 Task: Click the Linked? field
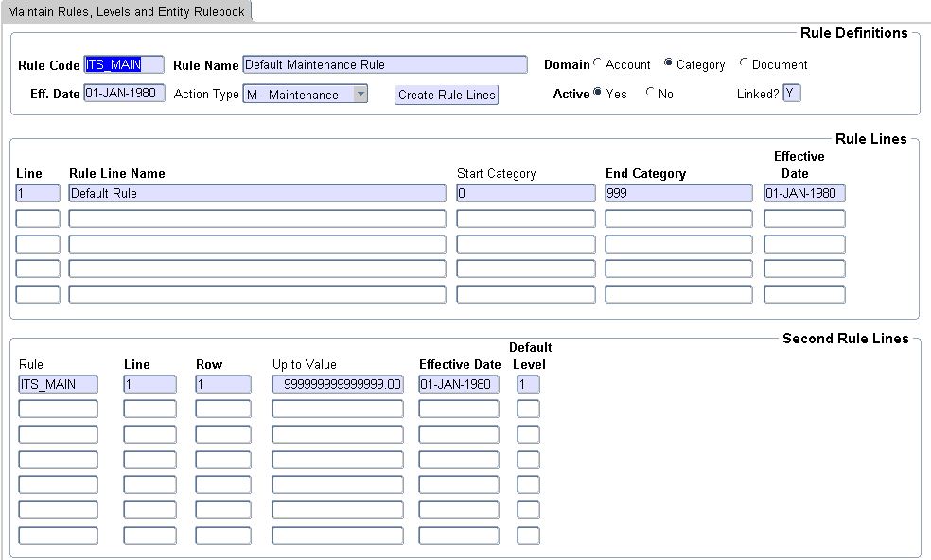[792, 94]
